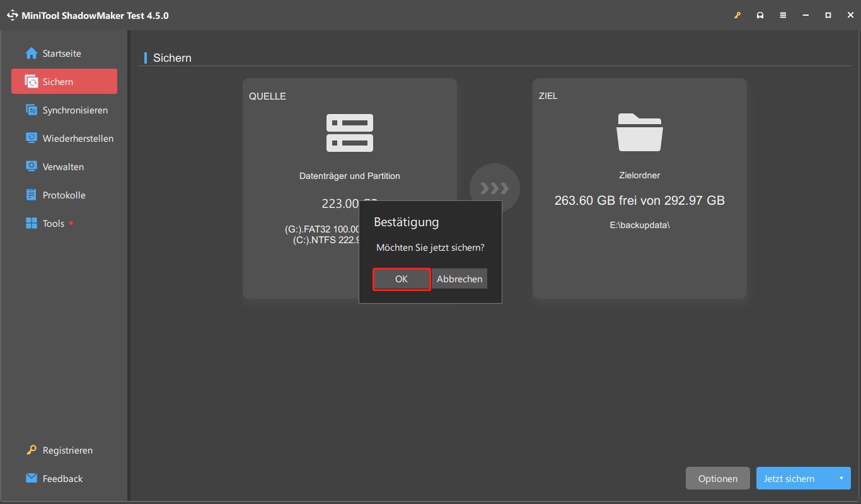Click the E:\backupdata\ path text
Screen dimensions: 861x504
point(640,225)
